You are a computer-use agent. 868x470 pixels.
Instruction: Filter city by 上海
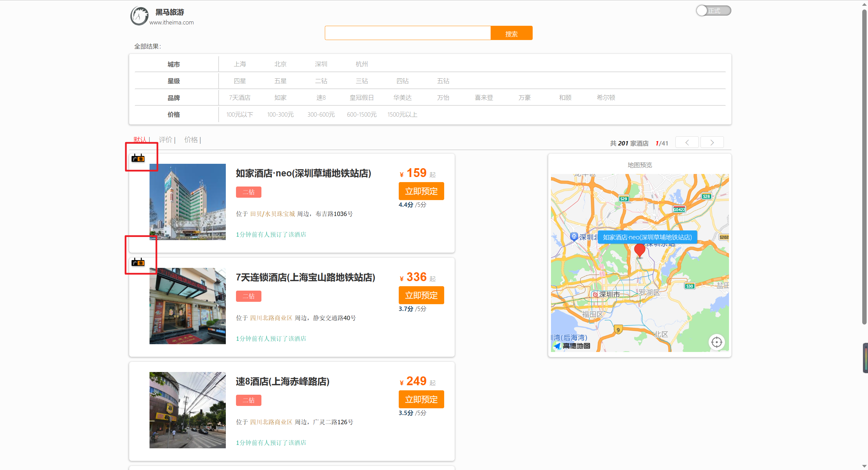tap(240, 64)
